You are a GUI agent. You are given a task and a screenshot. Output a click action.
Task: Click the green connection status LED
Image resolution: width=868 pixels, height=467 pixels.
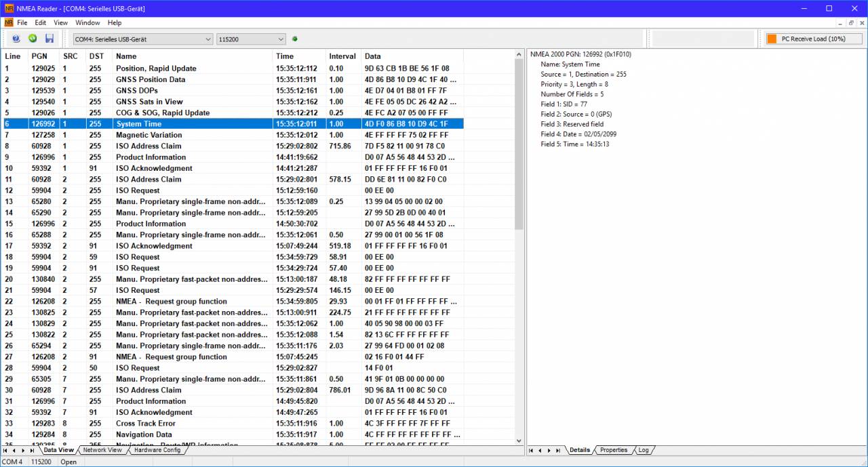[x=295, y=39]
